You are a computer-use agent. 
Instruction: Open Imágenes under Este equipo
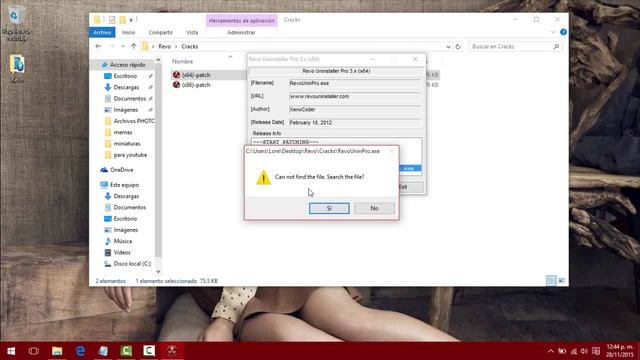[126, 230]
